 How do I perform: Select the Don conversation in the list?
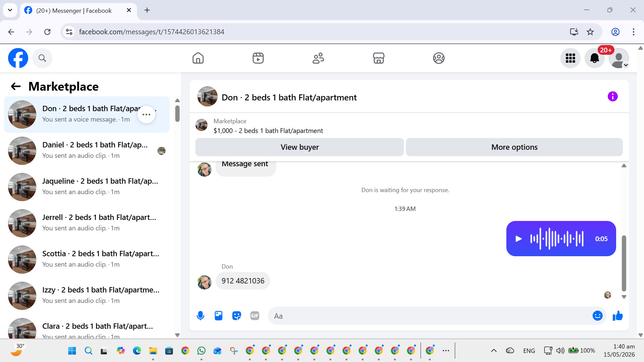[x=87, y=115]
